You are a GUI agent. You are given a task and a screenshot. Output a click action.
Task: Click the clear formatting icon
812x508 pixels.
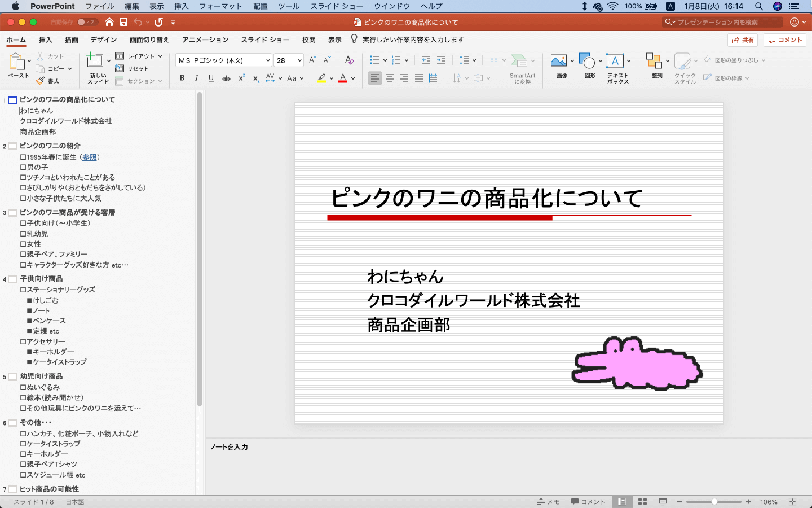[350, 60]
